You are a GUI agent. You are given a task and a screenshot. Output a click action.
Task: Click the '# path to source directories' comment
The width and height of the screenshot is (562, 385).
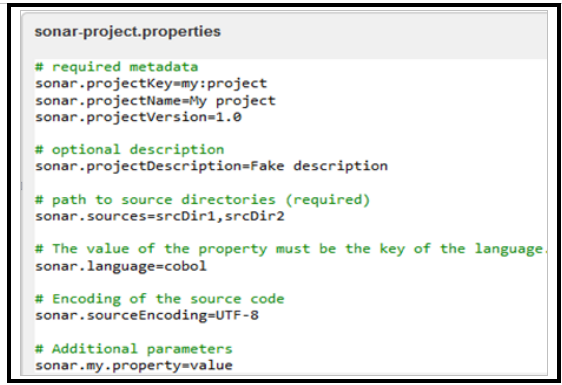click(x=203, y=200)
